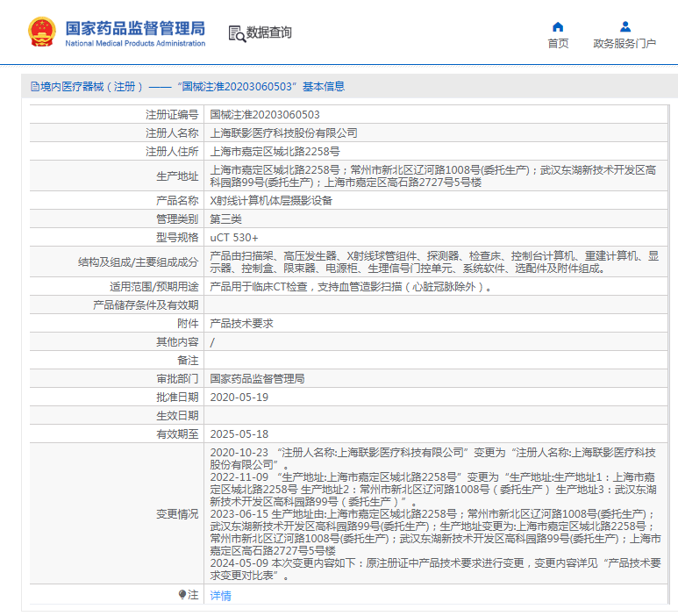Click the 有效期至 row label

[177, 434]
